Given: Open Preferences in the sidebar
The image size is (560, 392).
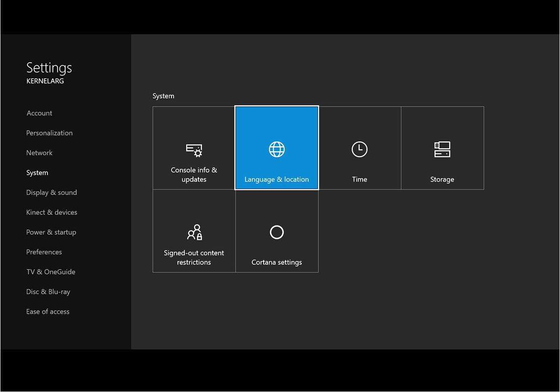Looking at the screenshot, I should pos(44,252).
